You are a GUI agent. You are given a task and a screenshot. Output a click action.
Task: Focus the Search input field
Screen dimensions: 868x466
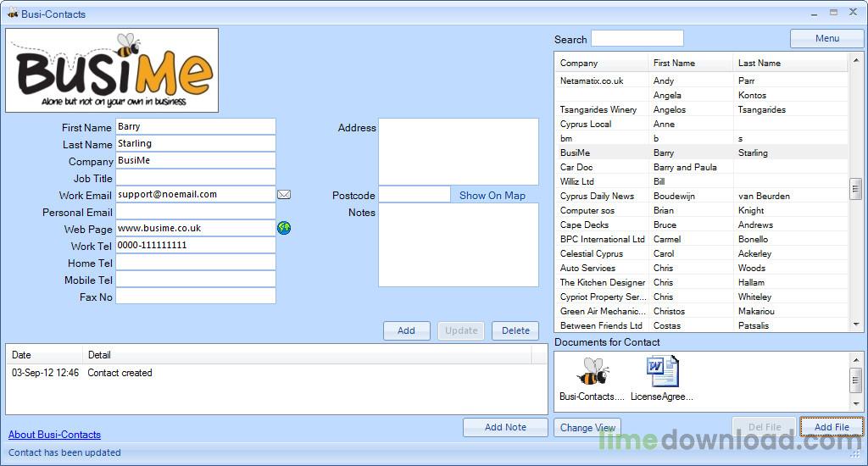637,38
